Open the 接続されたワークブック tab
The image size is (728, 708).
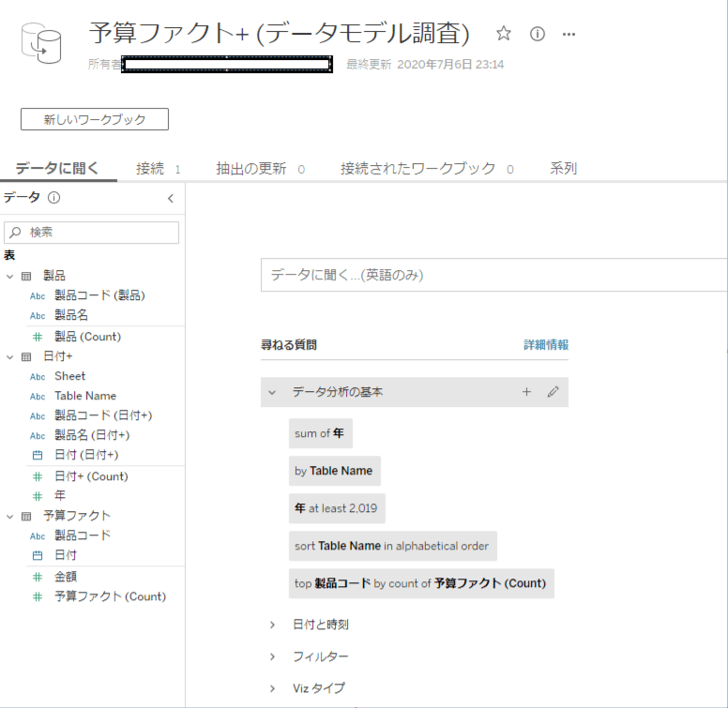click(x=427, y=169)
